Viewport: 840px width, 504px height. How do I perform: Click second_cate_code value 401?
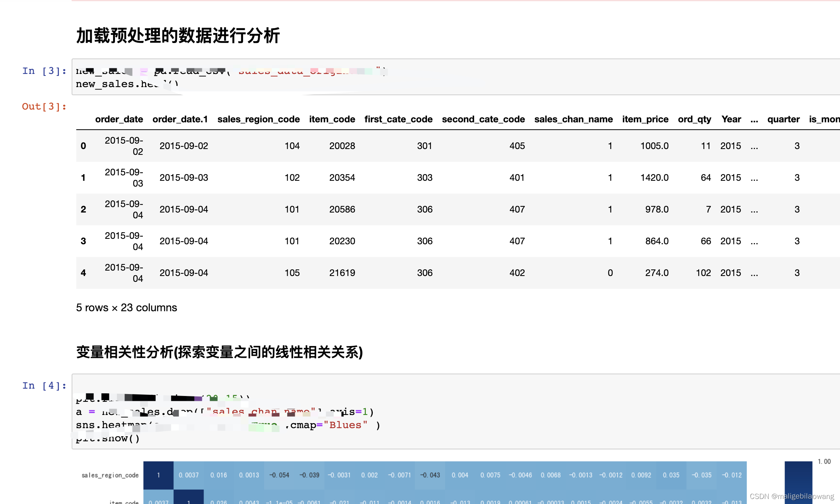517,178
